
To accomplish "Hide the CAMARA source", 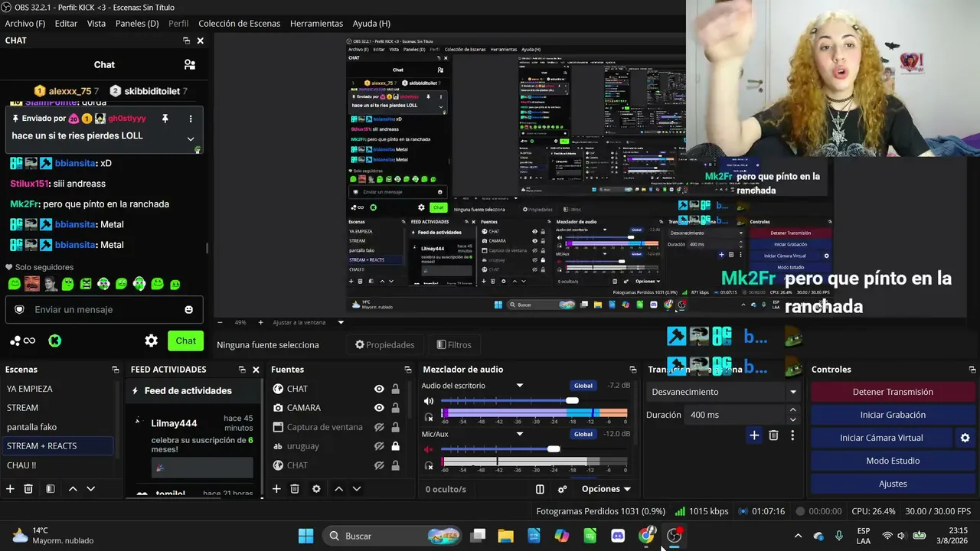I will point(379,408).
